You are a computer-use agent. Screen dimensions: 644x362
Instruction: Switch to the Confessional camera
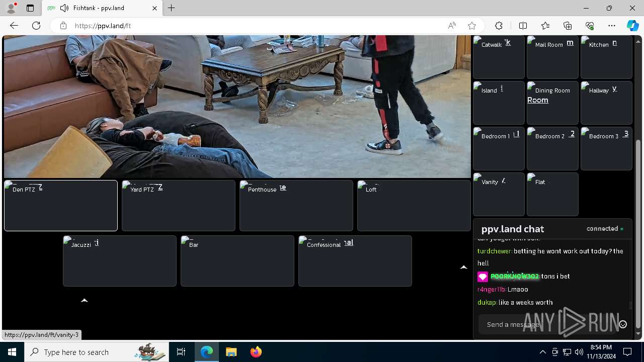click(355, 261)
